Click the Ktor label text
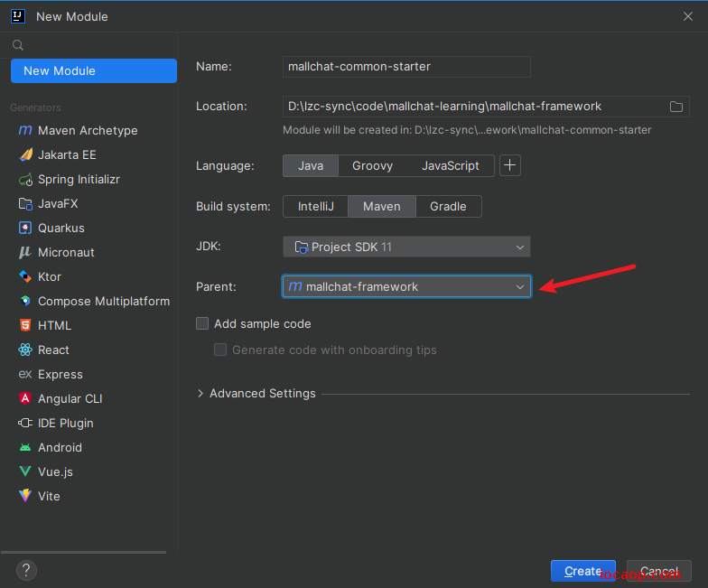Image resolution: width=708 pixels, height=588 pixels. pyautogui.click(x=50, y=276)
